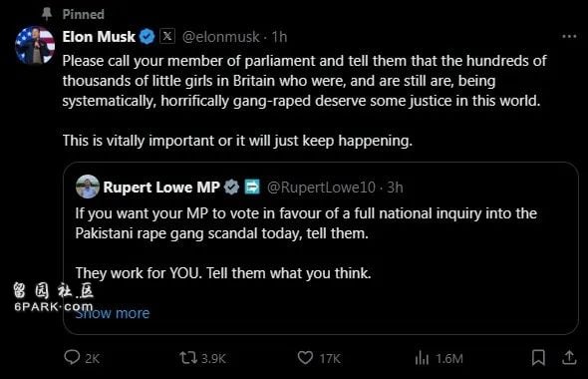Expand quoted tweet with Show more

coord(113,313)
